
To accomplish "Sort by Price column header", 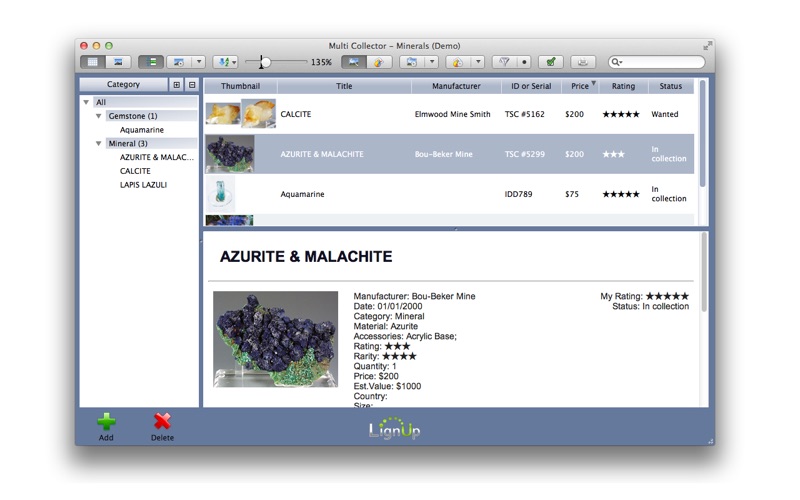I will click(x=580, y=86).
